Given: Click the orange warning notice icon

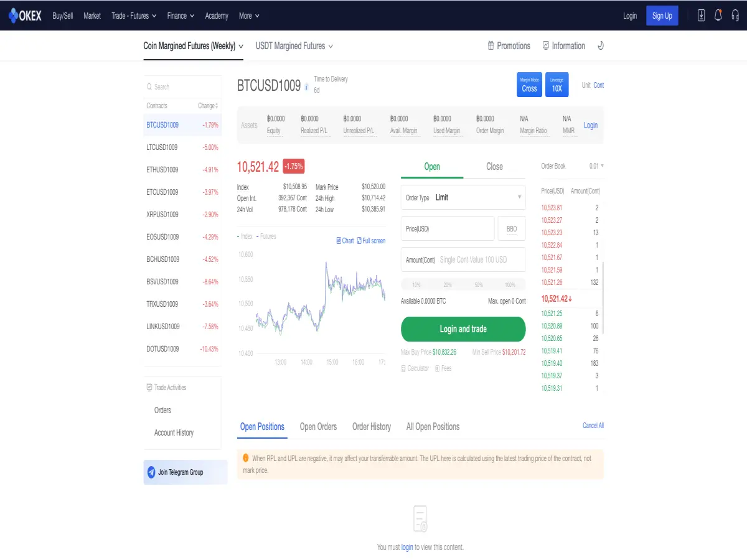Looking at the screenshot, I should pos(246,458).
